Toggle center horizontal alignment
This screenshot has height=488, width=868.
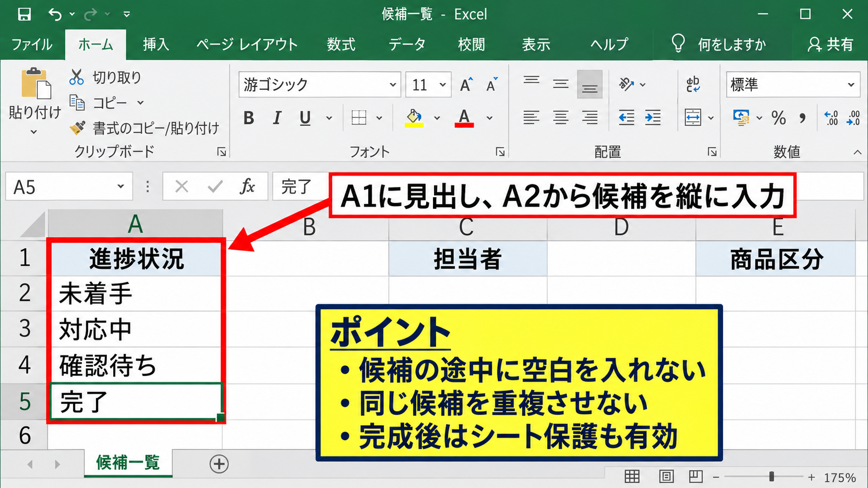click(561, 118)
